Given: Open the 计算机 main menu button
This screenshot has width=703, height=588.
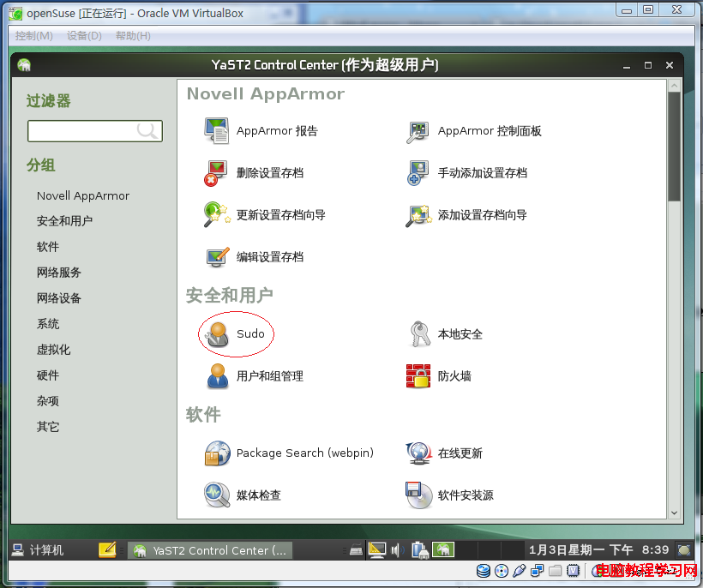Looking at the screenshot, I should (38, 550).
